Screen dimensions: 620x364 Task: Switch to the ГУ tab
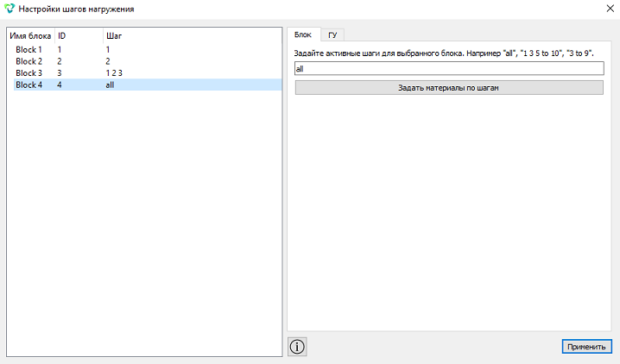332,35
